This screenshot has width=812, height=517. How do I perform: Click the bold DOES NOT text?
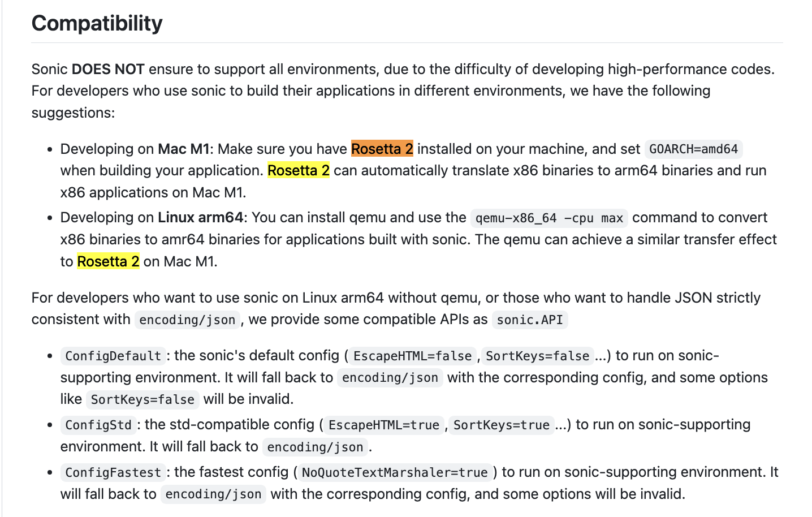pos(108,69)
